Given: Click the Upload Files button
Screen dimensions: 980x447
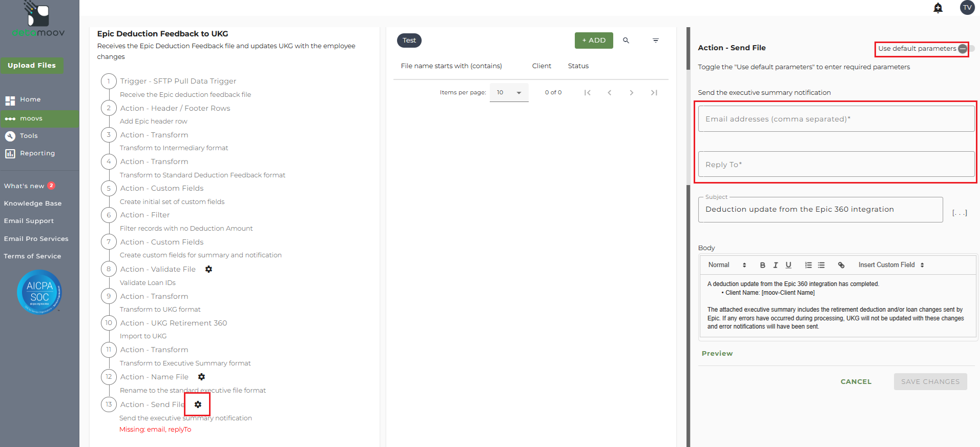Looking at the screenshot, I should point(32,66).
